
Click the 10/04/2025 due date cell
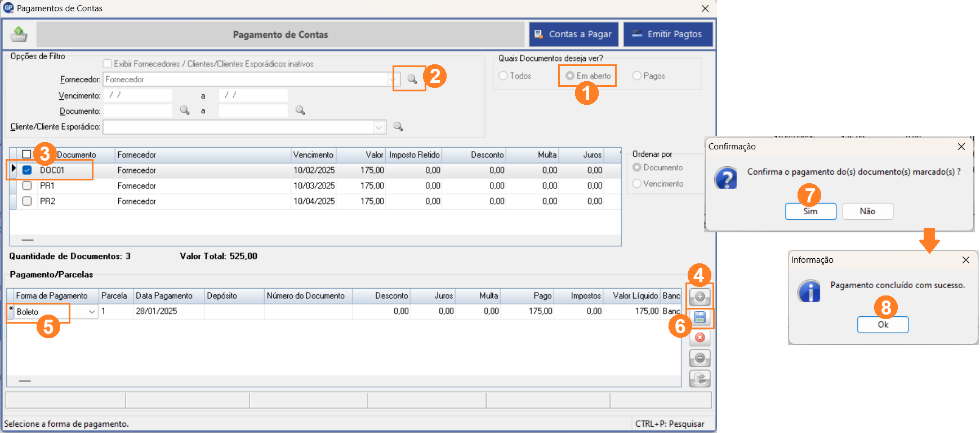pyautogui.click(x=314, y=201)
